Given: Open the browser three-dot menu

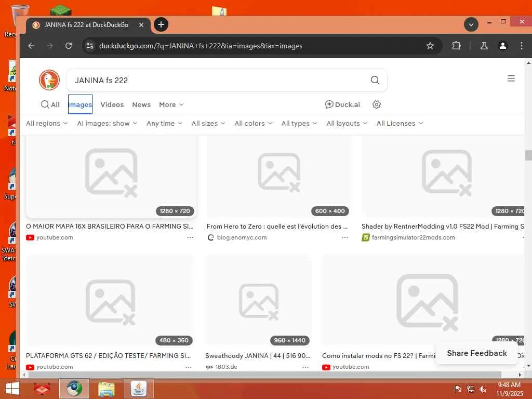Looking at the screenshot, I should tap(522, 46).
